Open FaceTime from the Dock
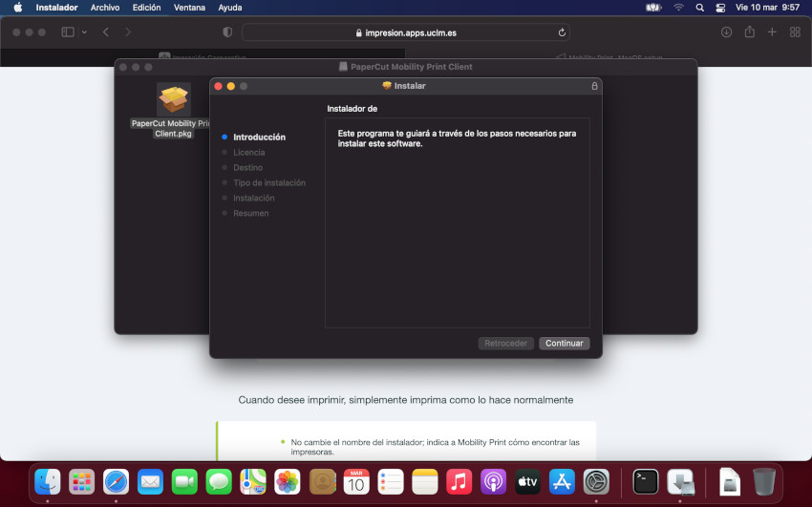The image size is (812, 507). coord(184,481)
